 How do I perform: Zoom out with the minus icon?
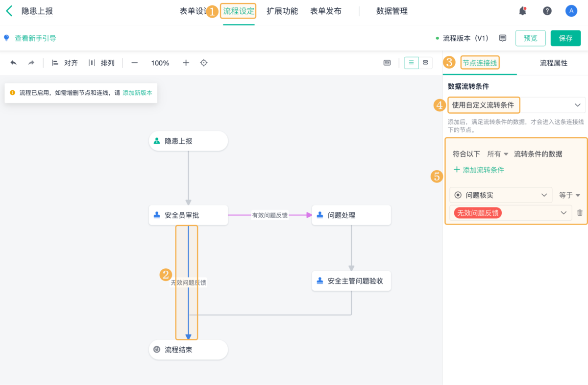coord(134,63)
